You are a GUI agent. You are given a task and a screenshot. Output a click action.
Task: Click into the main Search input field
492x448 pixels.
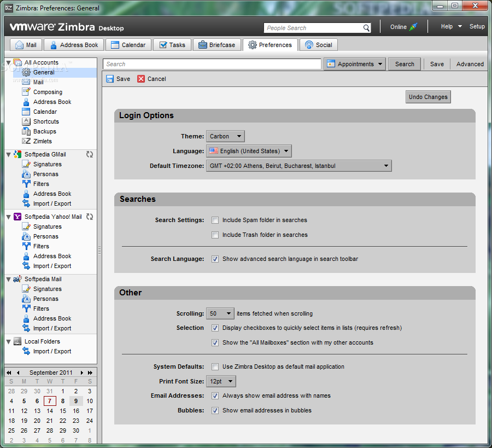(x=212, y=64)
